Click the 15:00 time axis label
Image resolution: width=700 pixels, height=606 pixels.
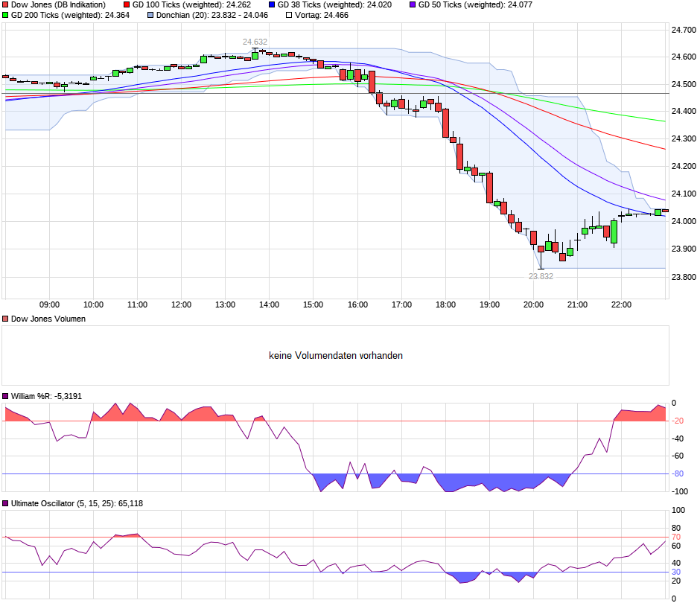click(313, 304)
